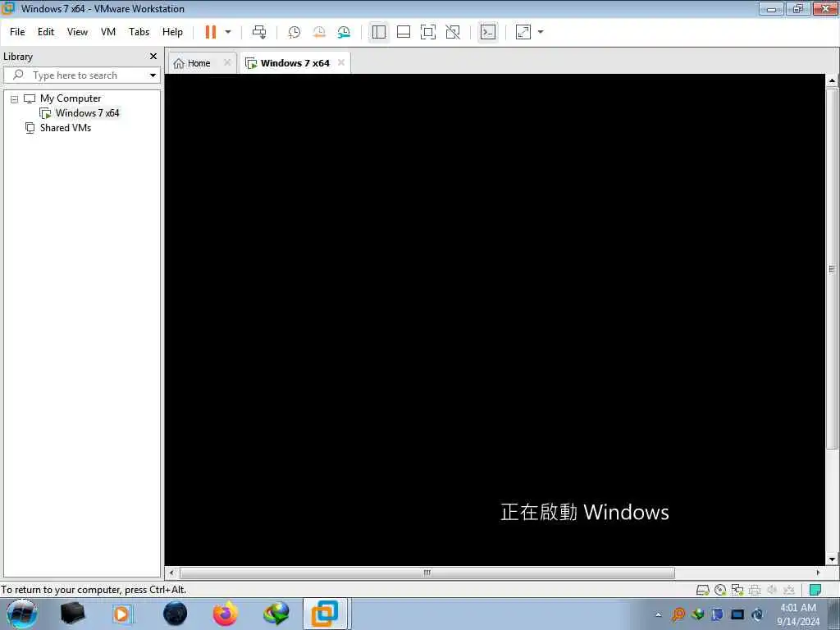The height and width of the screenshot is (630, 840).
Task: Open the Edit menu
Action: coord(46,32)
